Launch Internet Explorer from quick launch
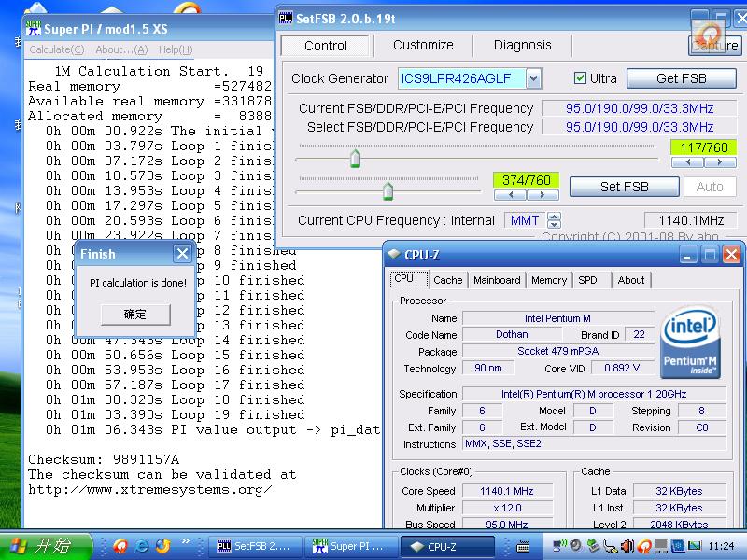 142,546
